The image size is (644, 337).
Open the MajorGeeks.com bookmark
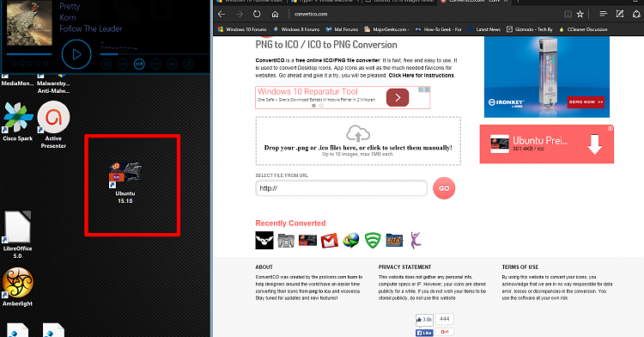[x=386, y=29]
